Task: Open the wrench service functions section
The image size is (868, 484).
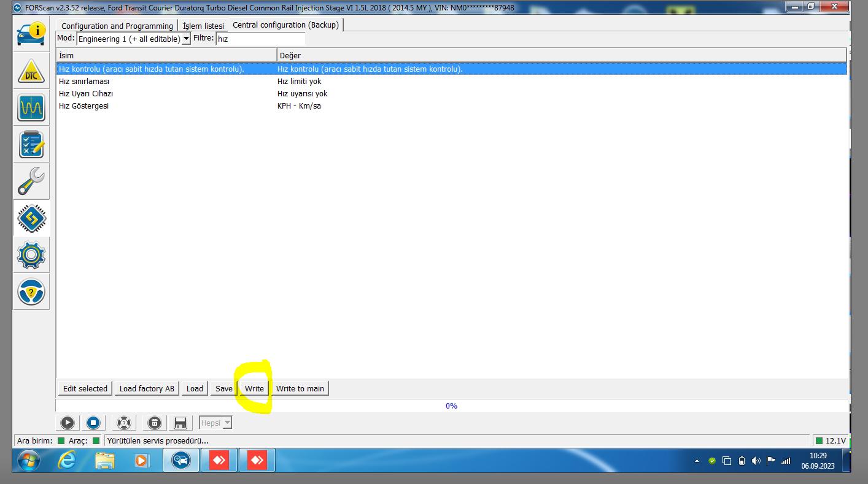Action: (x=31, y=182)
